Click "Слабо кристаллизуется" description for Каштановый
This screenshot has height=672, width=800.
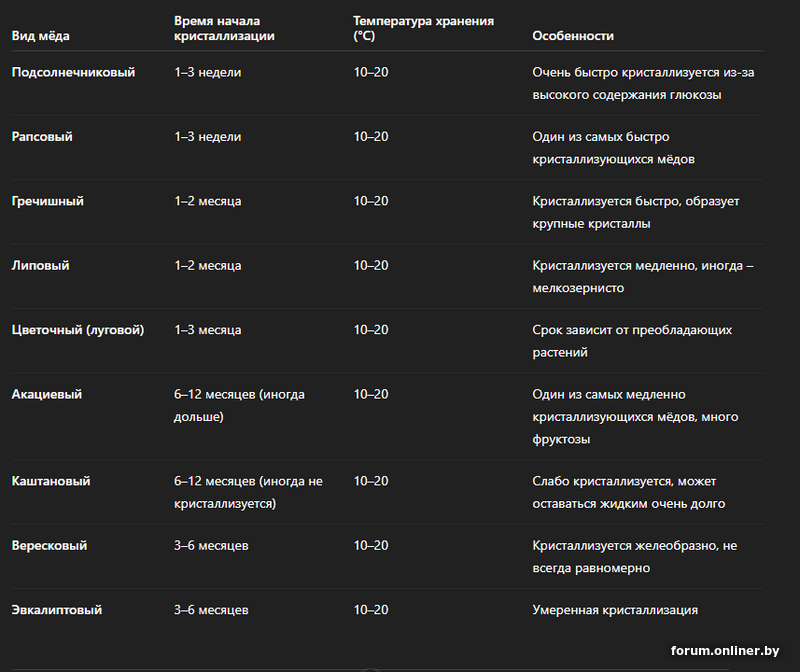click(628, 492)
